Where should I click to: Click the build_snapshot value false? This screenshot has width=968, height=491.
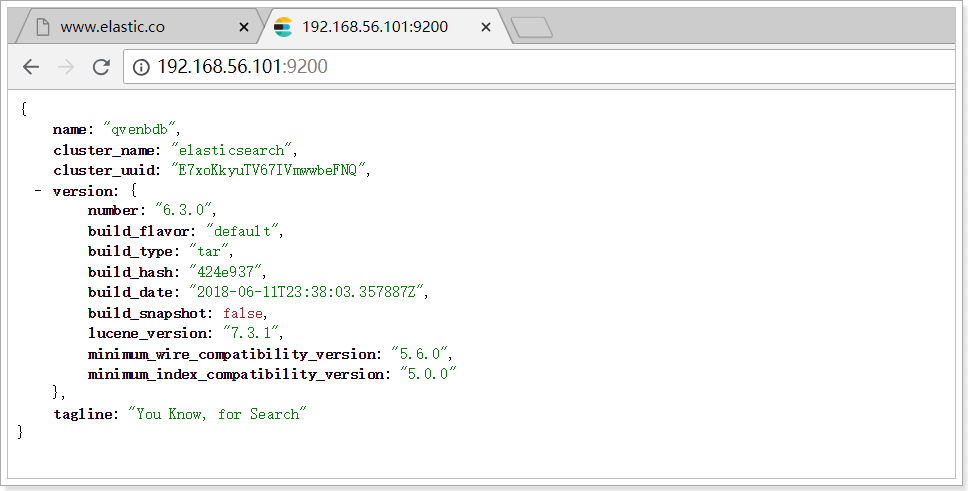point(243,313)
